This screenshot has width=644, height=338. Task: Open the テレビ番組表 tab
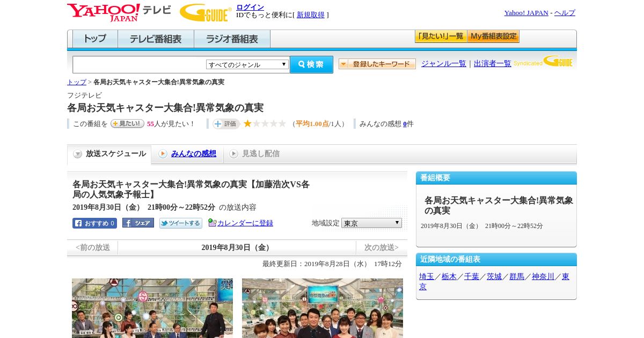[156, 39]
